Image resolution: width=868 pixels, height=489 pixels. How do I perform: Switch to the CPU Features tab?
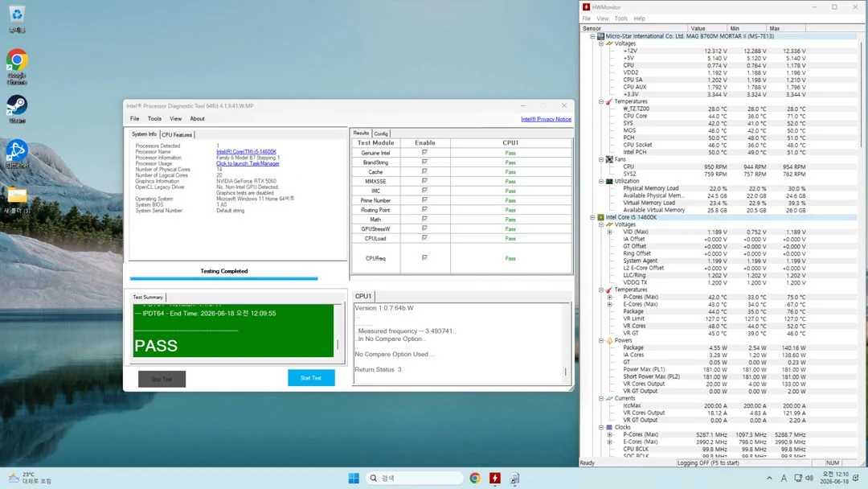(177, 134)
